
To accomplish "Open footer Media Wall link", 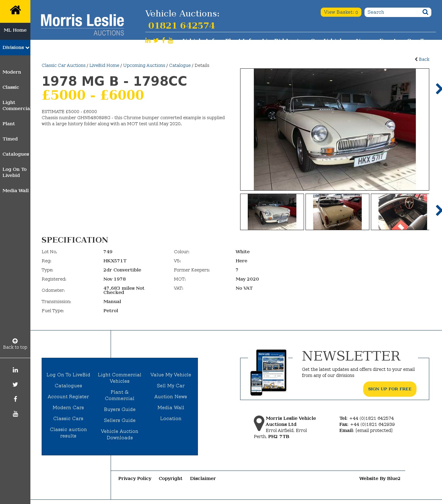I will pyautogui.click(x=171, y=408).
